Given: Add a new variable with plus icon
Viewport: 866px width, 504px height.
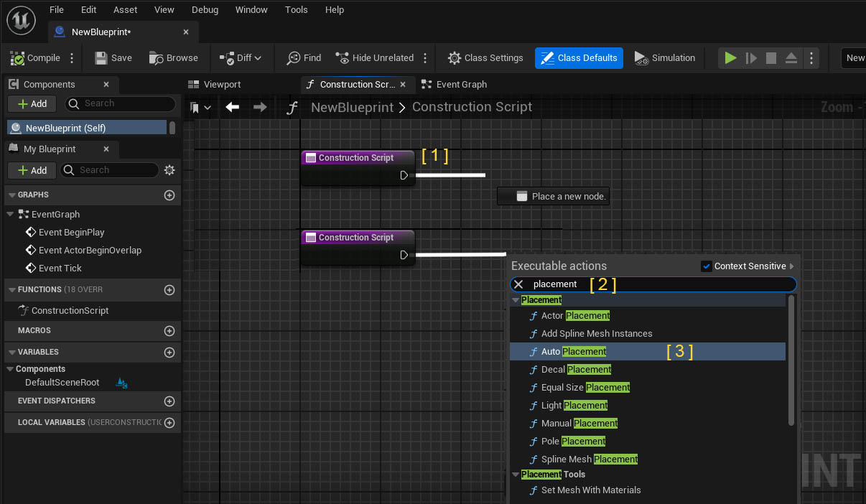Looking at the screenshot, I should pos(169,353).
